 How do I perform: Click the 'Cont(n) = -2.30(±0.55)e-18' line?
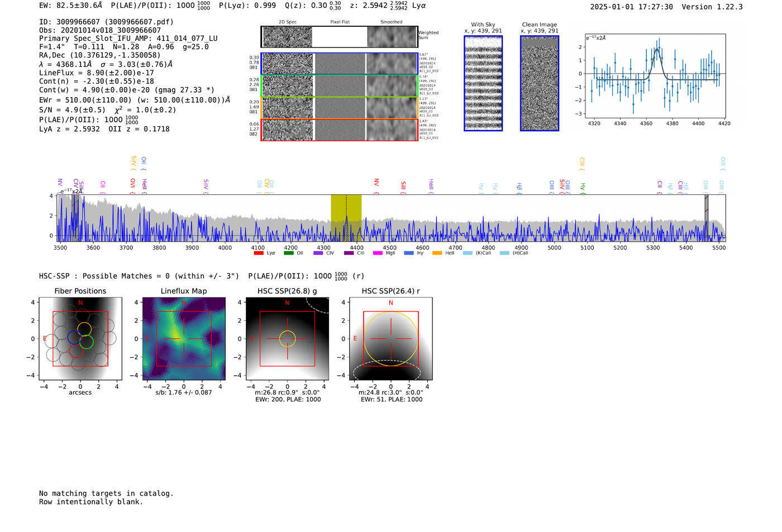point(96,81)
